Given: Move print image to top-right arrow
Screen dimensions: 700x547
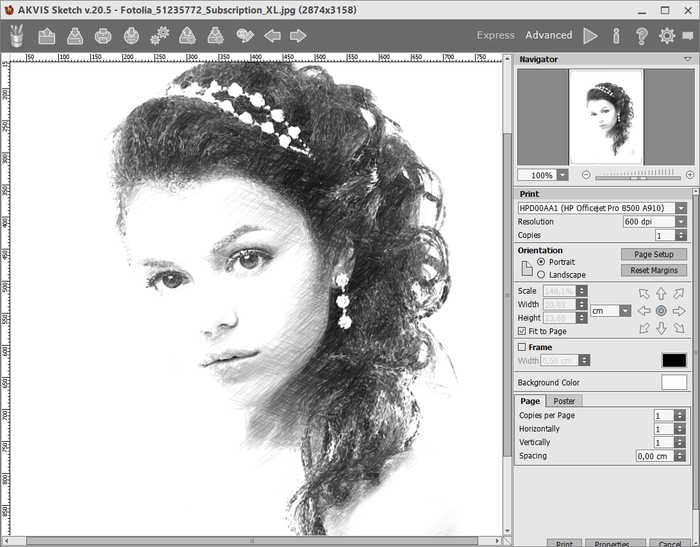Looking at the screenshot, I should tap(679, 293).
